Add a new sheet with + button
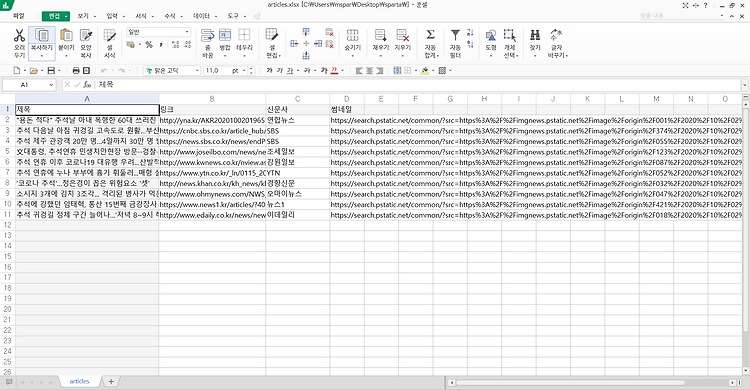Screen dimensions: 750x390 [111, 381]
